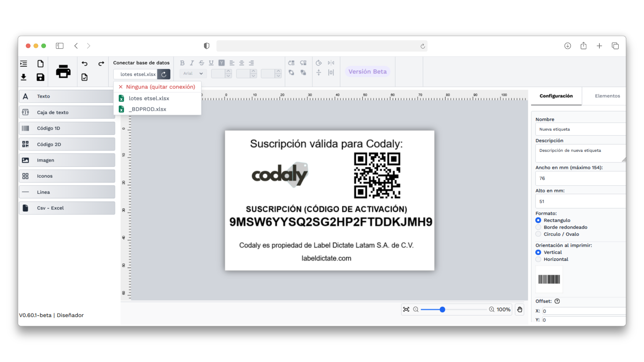The image size is (644, 362).
Task: Switch to the Elementos tab
Action: pos(607,96)
